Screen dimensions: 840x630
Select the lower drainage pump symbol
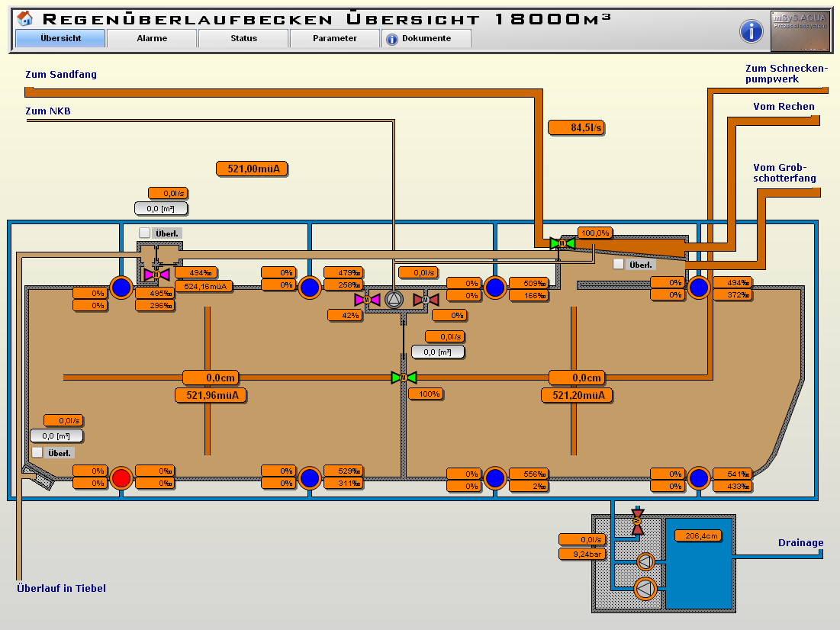pyautogui.click(x=646, y=589)
